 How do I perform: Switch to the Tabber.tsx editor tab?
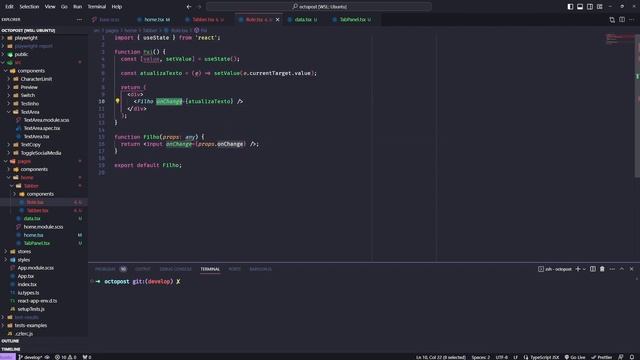tap(205, 20)
